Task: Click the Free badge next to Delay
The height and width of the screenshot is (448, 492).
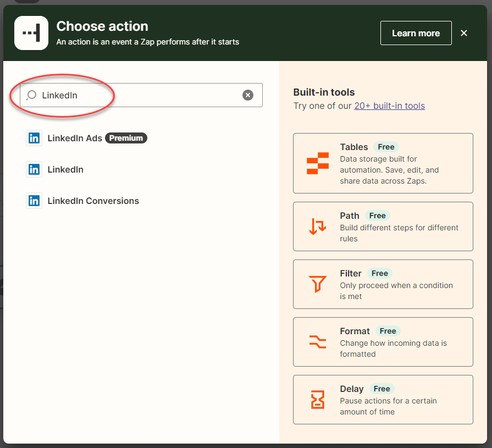Action: [x=382, y=389]
